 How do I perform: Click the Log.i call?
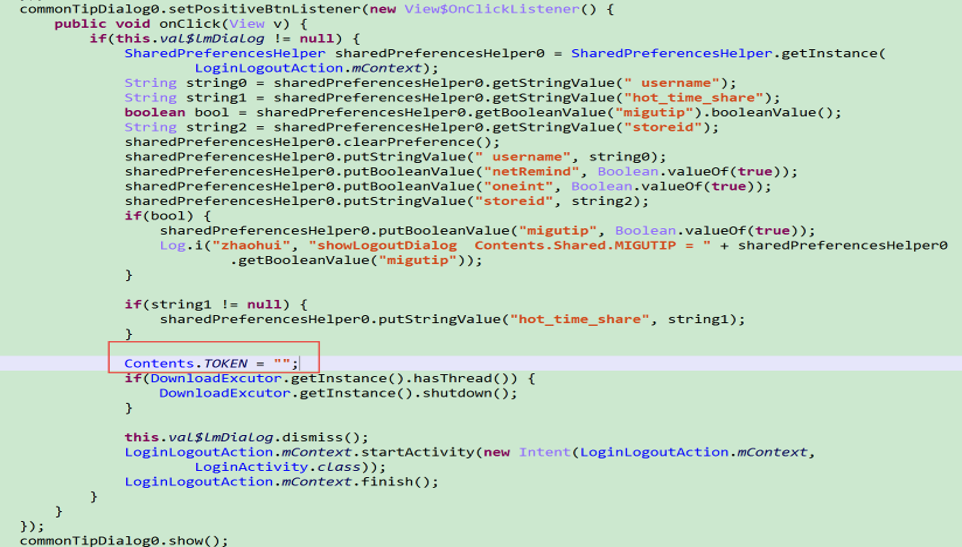[x=181, y=245]
